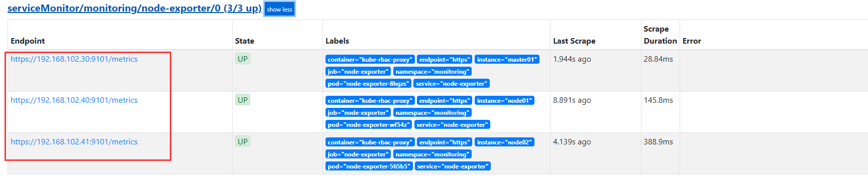Click endpoint="https" label in node01 row
This screenshot has height=183, width=868.
(x=445, y=101)
